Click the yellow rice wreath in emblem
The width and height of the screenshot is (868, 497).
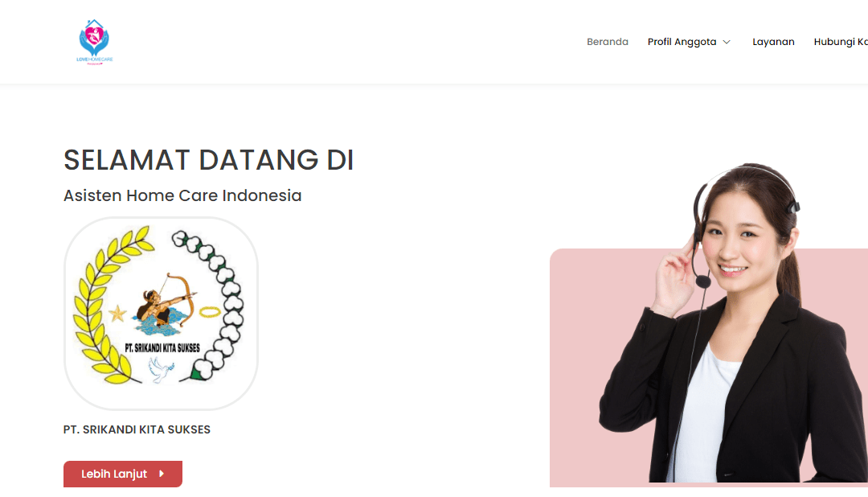pyautogui.click(x=108, y=306)
